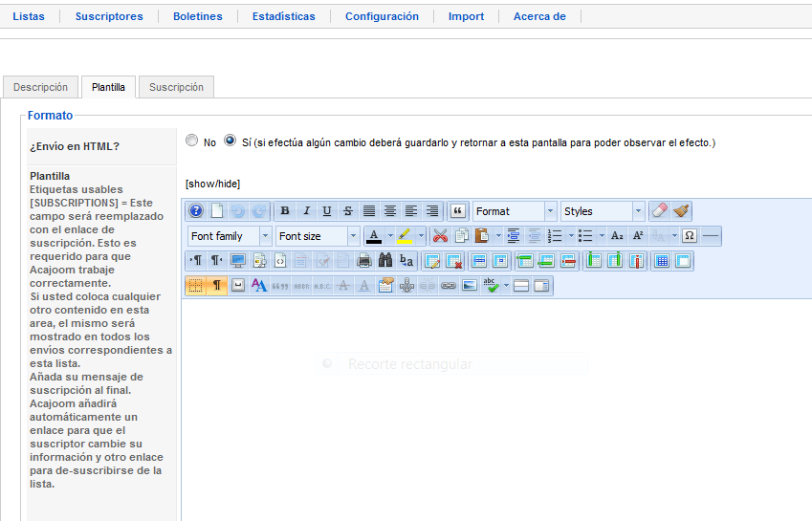
Task: Click the eraser Remove formatting icon
Action: click(x=660, y=211)
